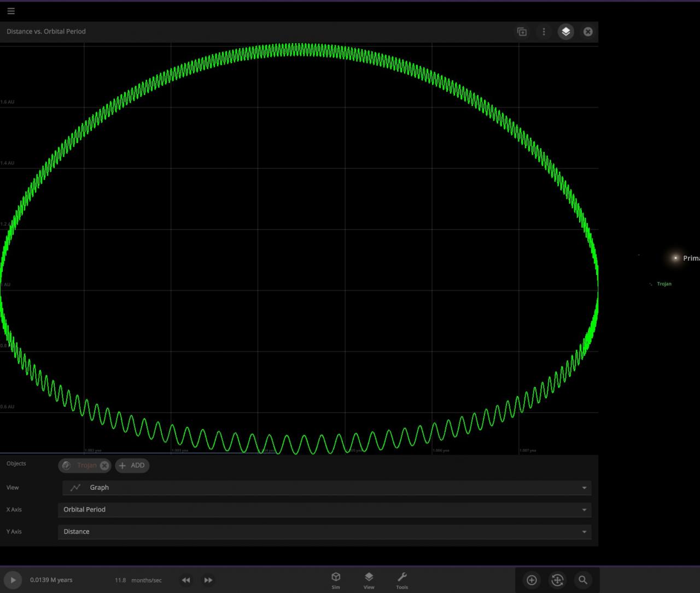Open the hamburger main menu

(11, 11)
